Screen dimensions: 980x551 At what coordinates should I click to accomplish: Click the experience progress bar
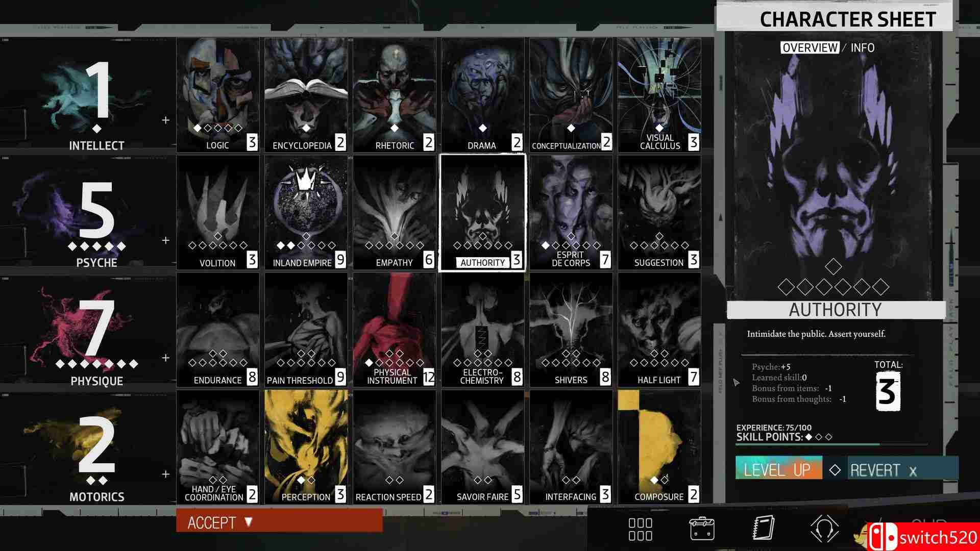pos(832,445)
